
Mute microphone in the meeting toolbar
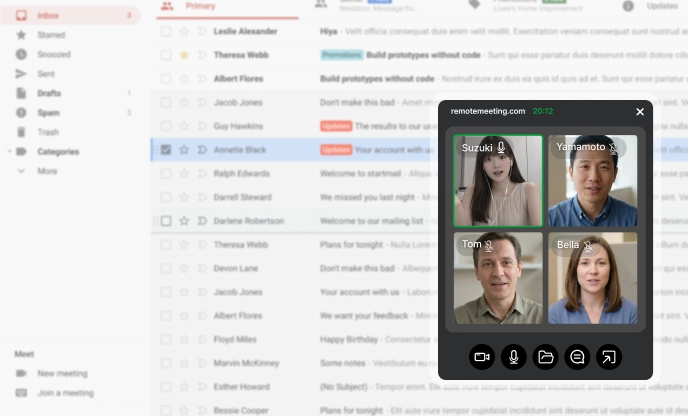514,357
